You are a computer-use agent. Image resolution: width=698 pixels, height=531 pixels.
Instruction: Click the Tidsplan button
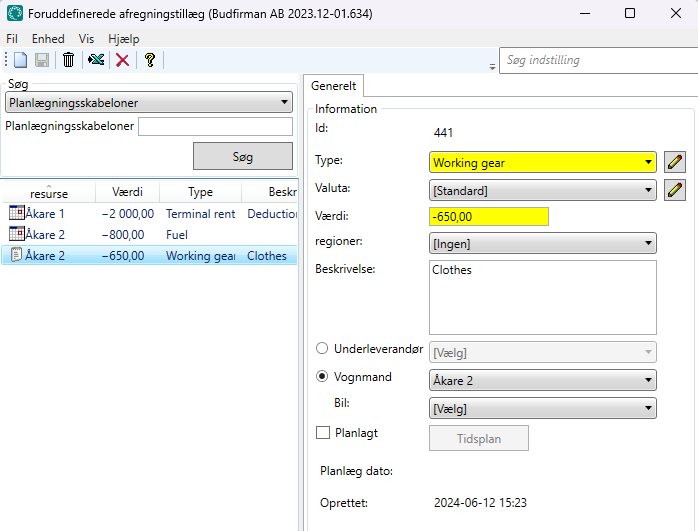478,438
